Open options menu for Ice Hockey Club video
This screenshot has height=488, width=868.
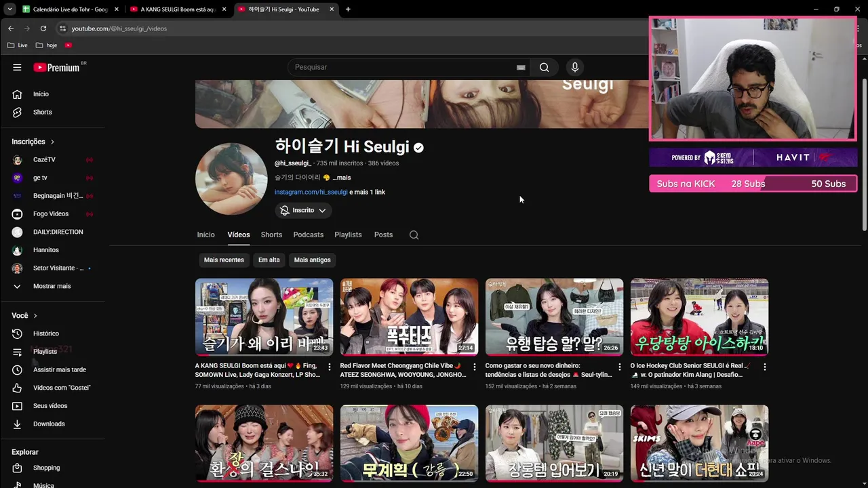pos(765,367)
